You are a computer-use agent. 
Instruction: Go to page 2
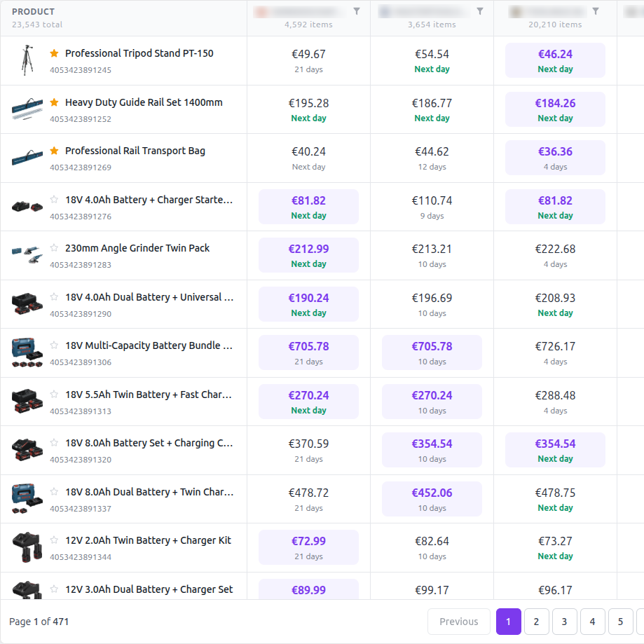(x=536, y=622)
